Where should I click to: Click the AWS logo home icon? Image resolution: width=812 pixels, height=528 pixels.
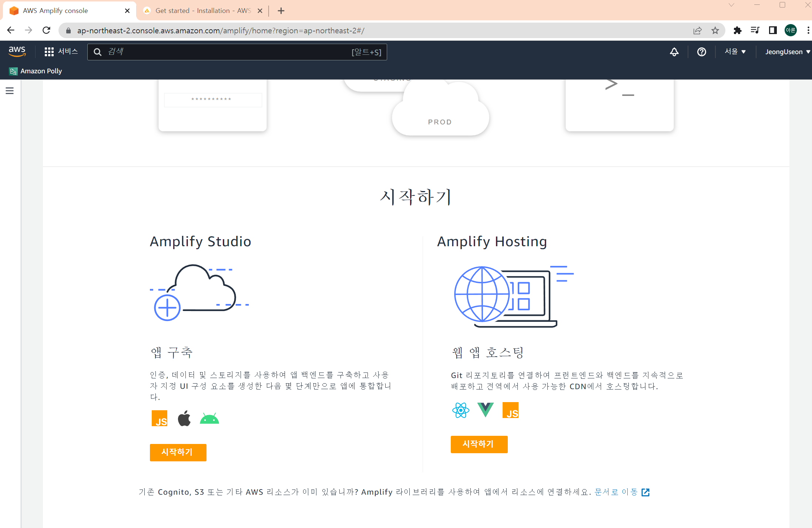[x=17, y=51]
